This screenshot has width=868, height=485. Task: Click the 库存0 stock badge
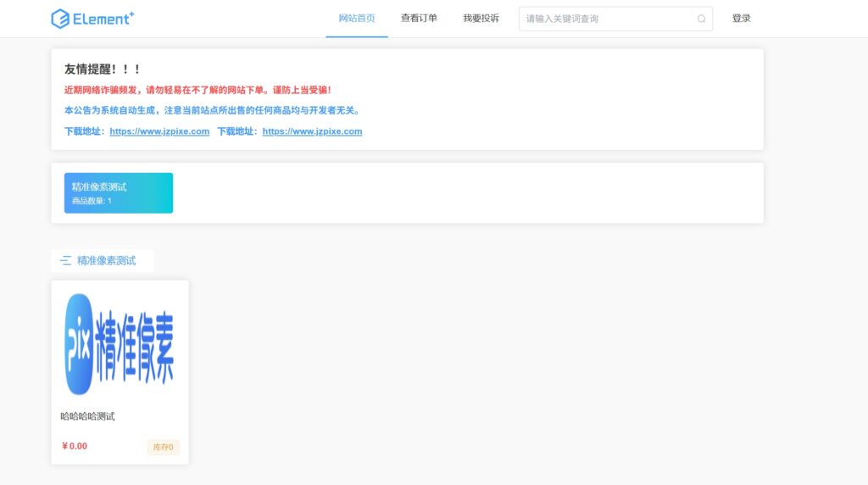164,448
